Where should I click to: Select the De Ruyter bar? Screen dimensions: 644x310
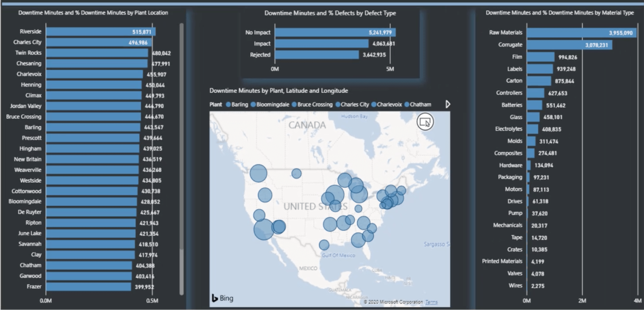click(x=91, y=212)
